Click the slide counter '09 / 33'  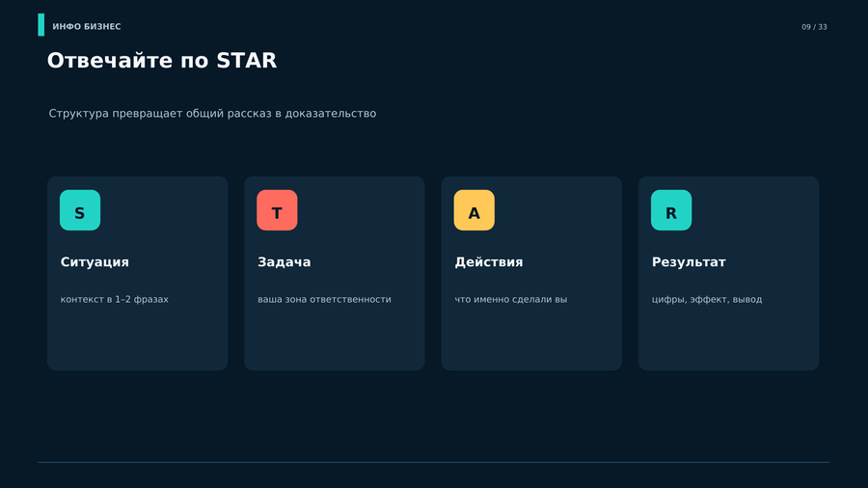click(x=814, y=27)
